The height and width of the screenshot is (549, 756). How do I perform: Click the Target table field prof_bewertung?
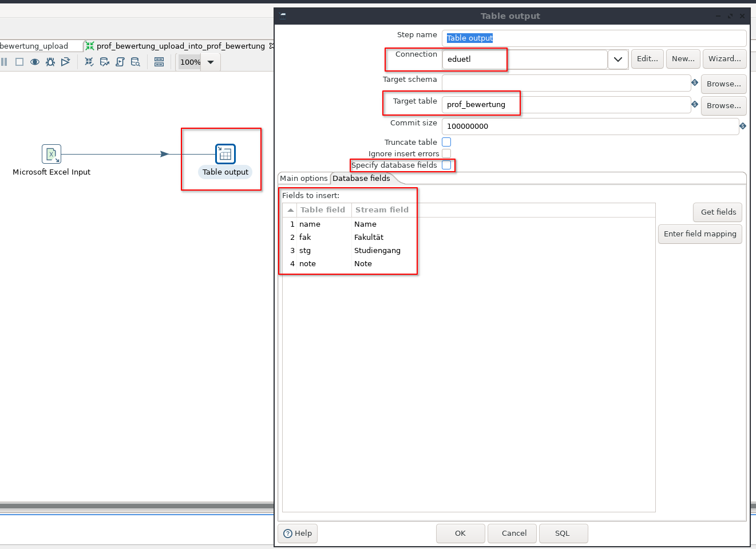click(x=566, y=104)
